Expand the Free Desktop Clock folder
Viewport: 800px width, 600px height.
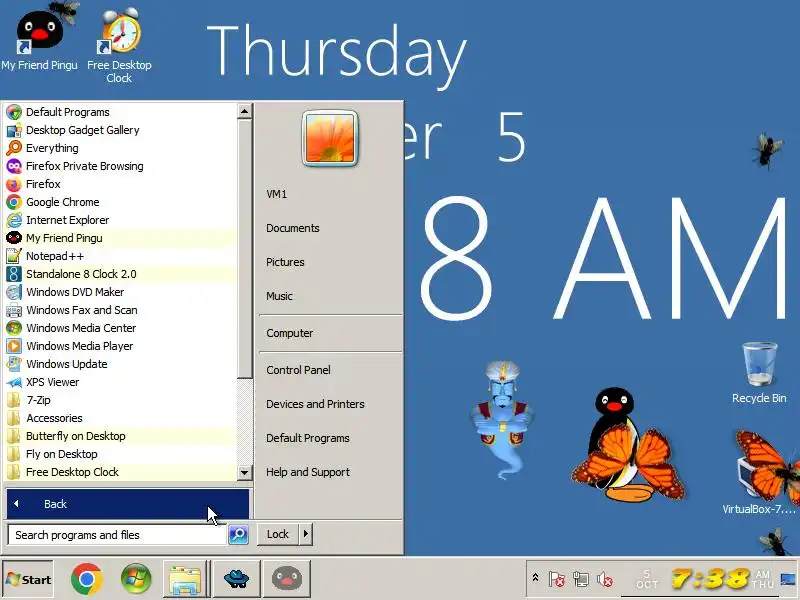point(120,472)
